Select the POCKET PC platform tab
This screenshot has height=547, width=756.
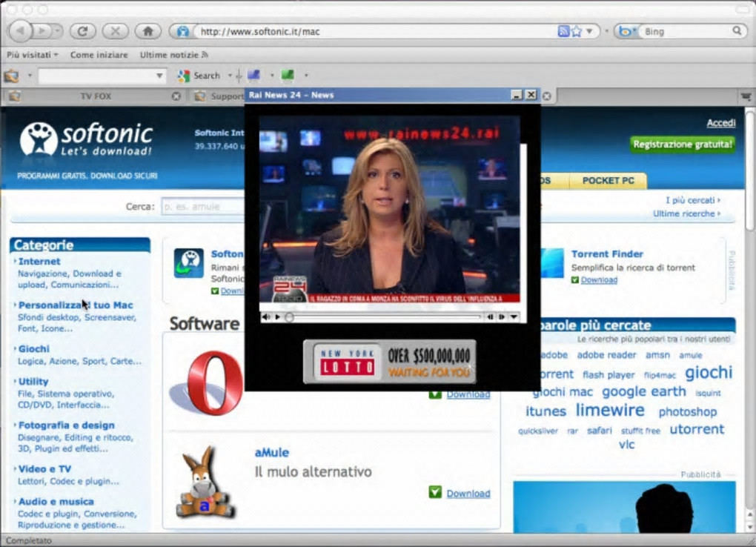tap(608, 180)
